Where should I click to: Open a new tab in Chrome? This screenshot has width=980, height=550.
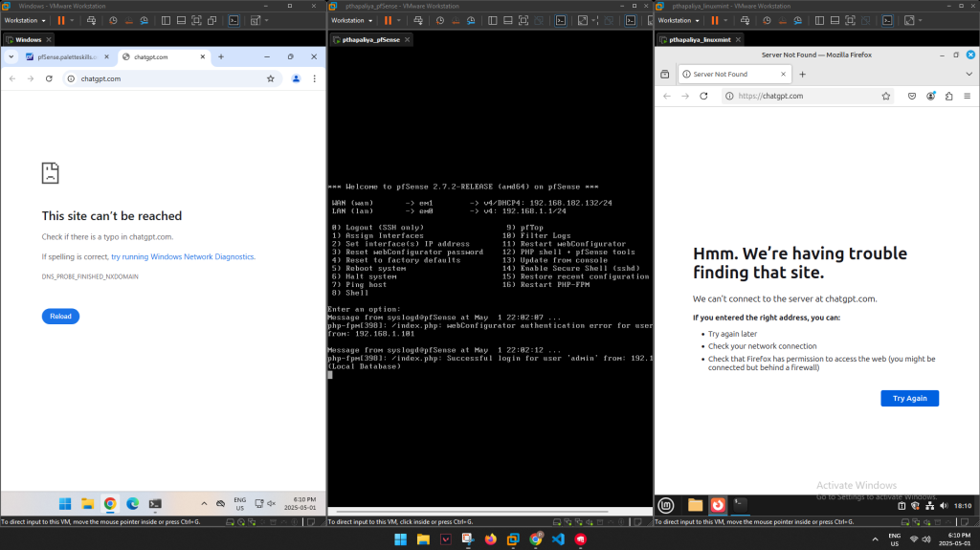coord(221,56)
